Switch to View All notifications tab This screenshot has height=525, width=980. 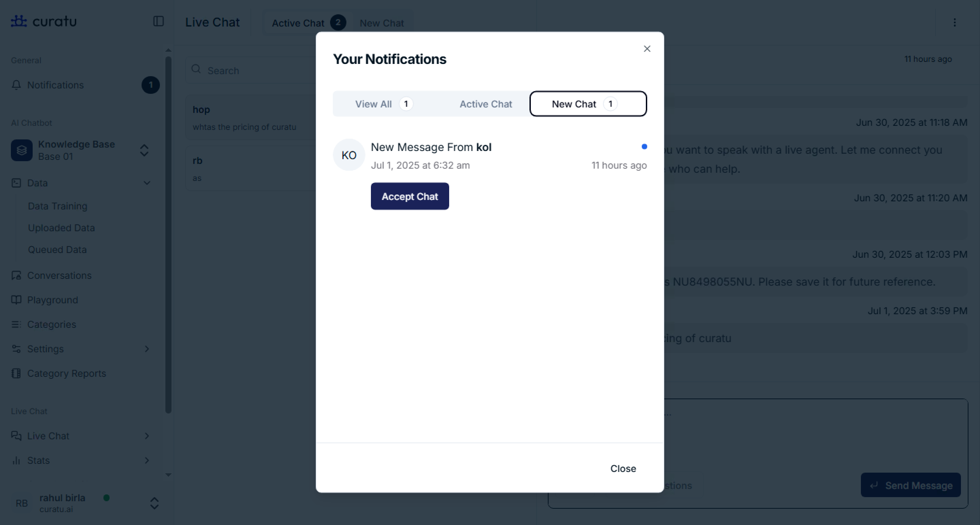pyautogui.click(x=383, y=104)
